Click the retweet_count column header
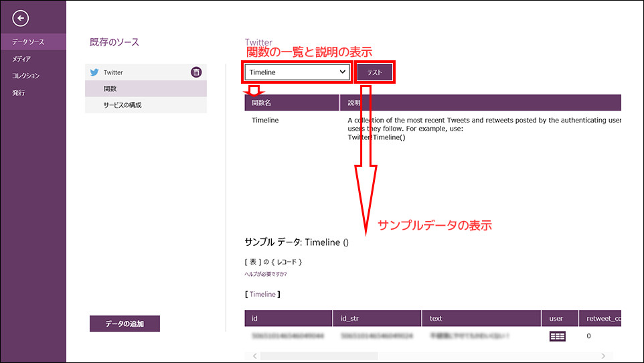This screenshot has height=363, width=644. point(600,318)
